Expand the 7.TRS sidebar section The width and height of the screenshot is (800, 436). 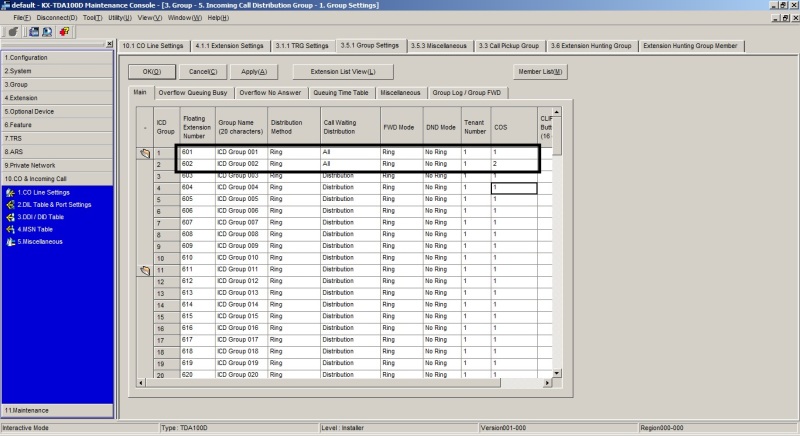click(57, 139)
